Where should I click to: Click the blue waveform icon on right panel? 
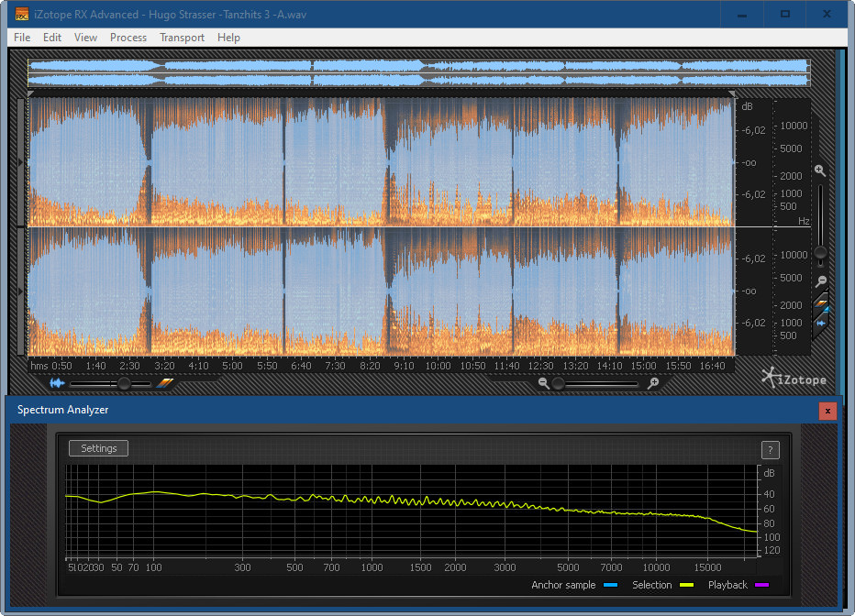(821, 323)
